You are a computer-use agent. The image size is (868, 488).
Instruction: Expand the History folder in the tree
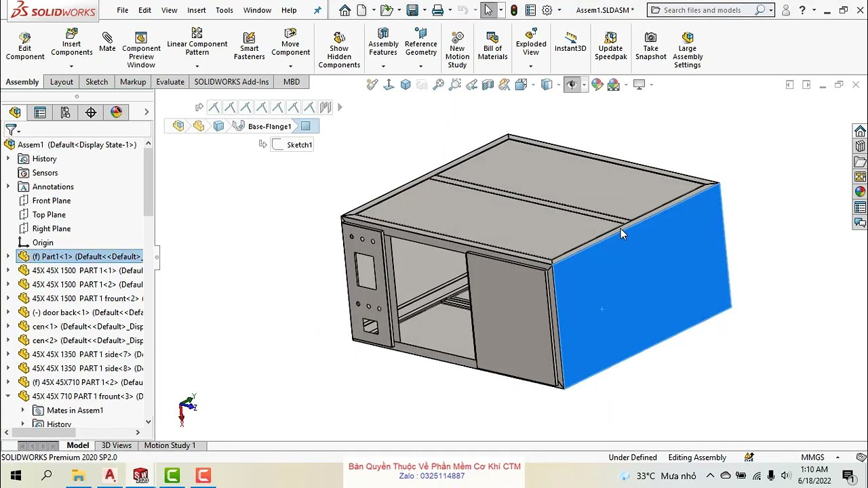[x=8, y=159]
